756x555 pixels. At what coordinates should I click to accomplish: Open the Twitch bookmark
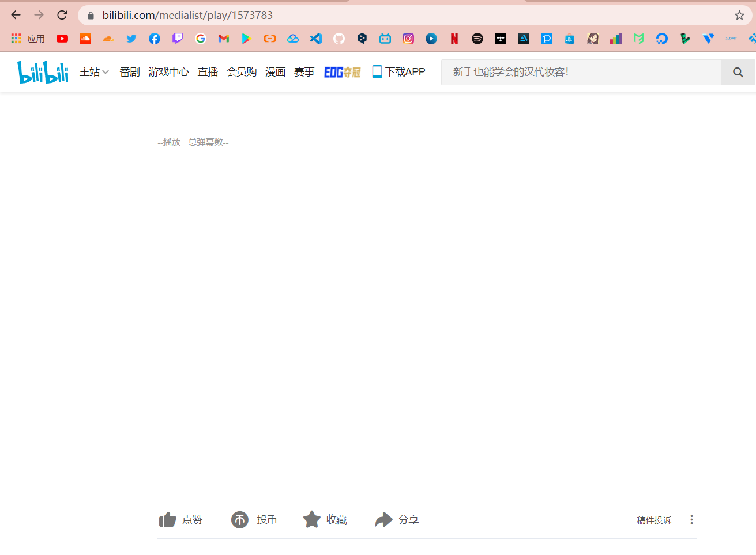(178, 39)
